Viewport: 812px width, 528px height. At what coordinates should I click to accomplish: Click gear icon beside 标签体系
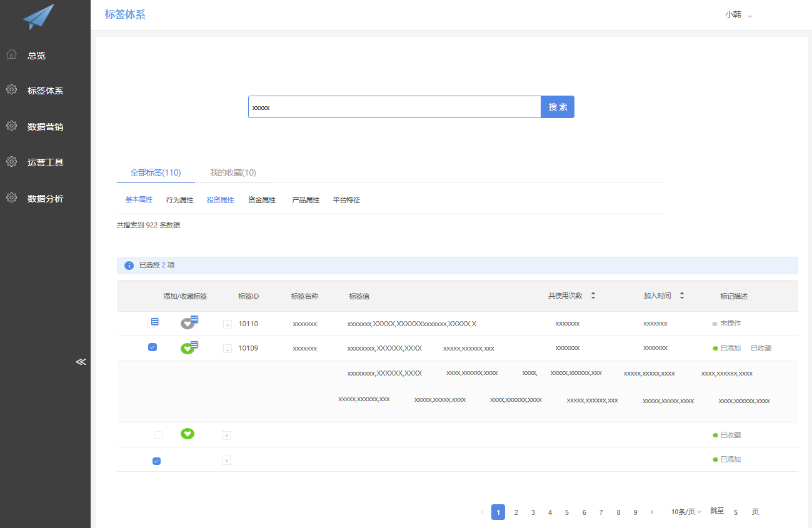[x=11, y=89]
